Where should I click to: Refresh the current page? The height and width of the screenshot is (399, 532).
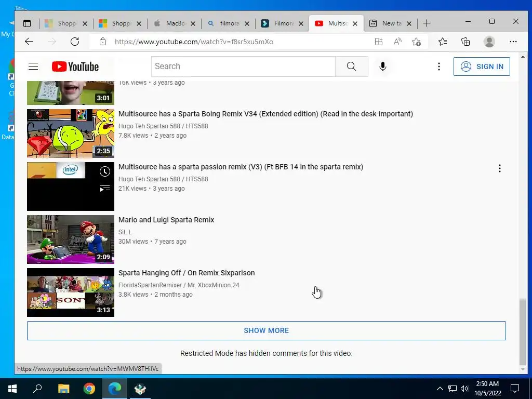point(75,42)
